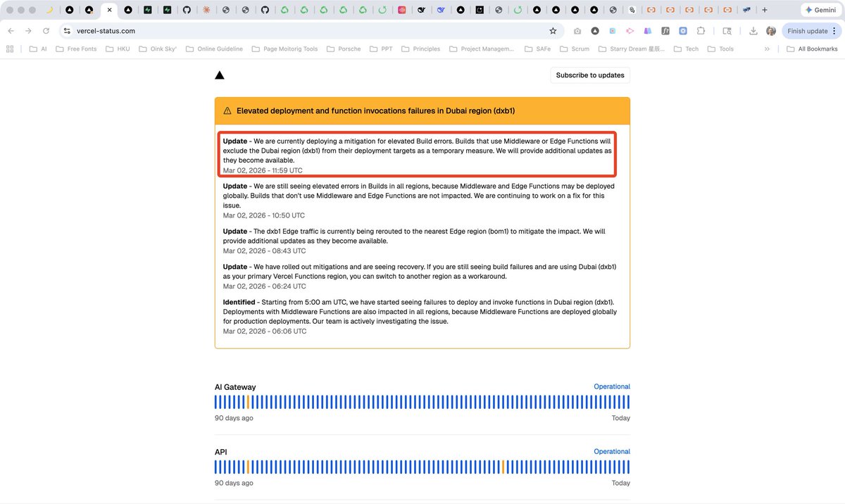Open All Bookmarks folder
Viewport: 845px width, 504px height.
click(812, 49)
